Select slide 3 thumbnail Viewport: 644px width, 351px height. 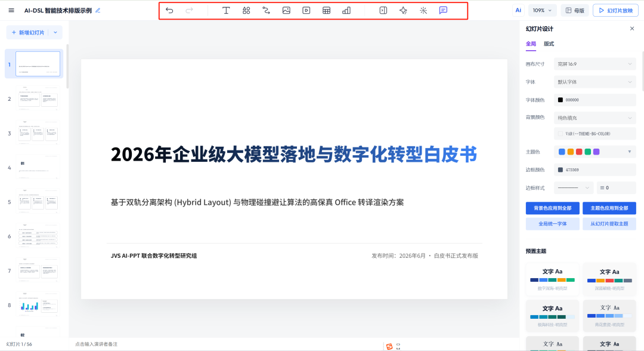(x=38, y=133)
